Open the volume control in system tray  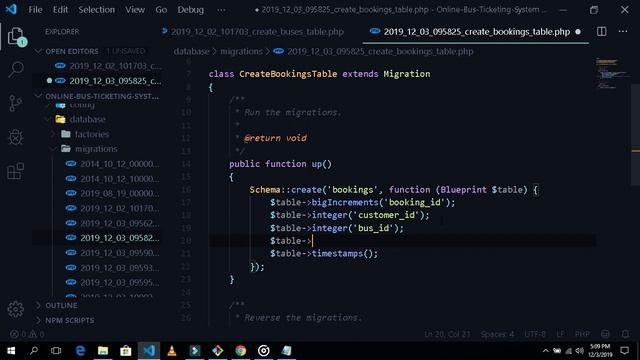pyautogui.click(x=580, y=351)
